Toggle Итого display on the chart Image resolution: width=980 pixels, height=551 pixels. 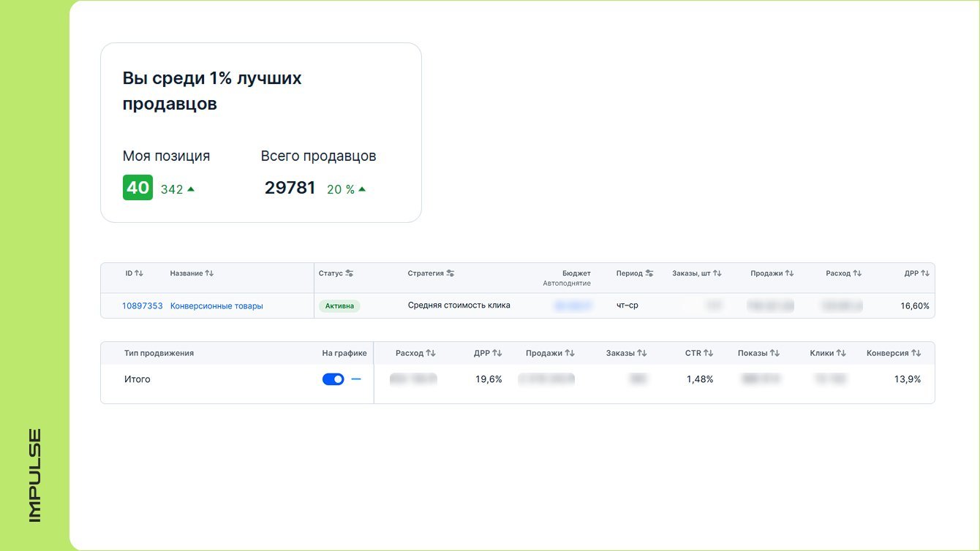333,379
